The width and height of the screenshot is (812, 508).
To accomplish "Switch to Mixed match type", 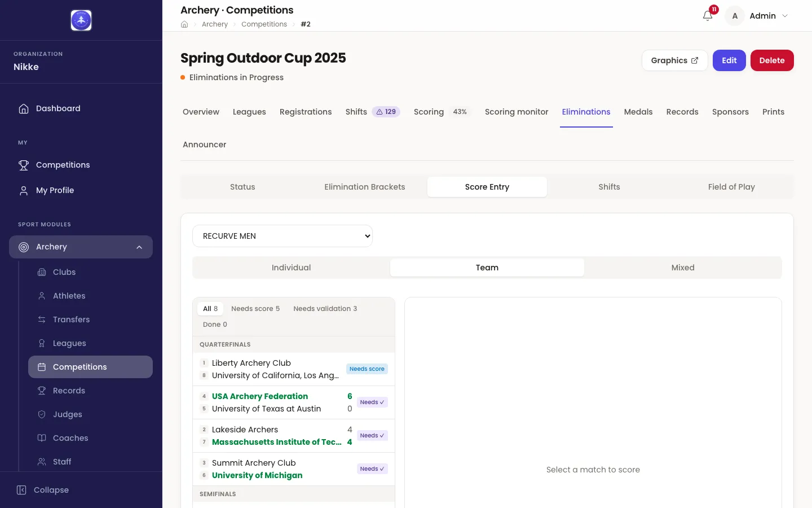I will coord(683,268).
